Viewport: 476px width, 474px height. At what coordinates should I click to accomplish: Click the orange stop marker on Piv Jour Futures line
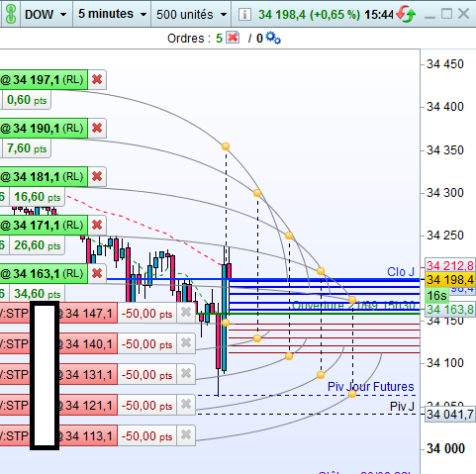(x=352, y=394)
